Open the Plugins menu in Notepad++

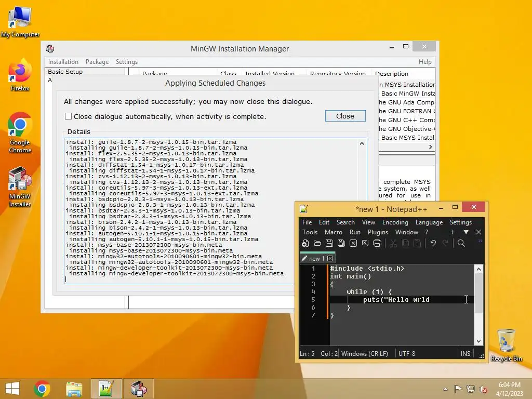378,232
